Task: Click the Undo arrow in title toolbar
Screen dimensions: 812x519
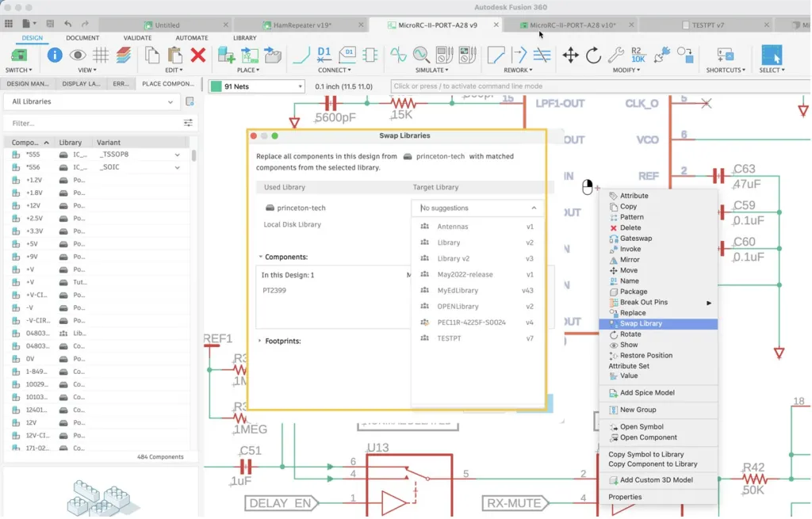Action: point(68,24)
